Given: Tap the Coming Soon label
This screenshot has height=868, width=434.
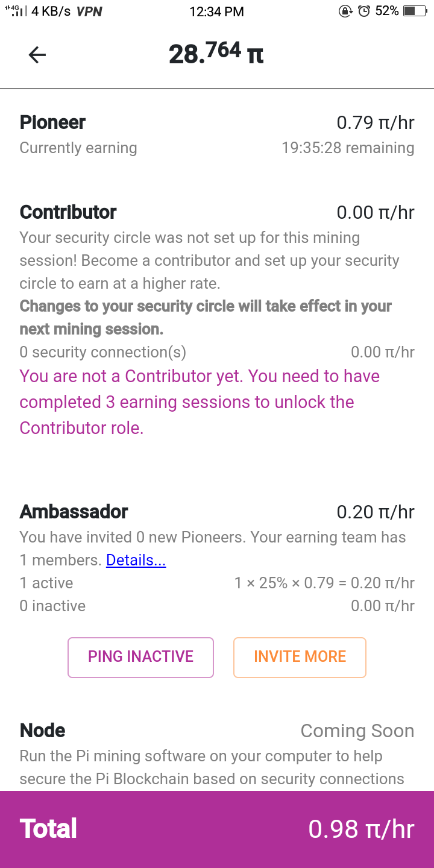Looking at the screenshot, I should point(357,731).
